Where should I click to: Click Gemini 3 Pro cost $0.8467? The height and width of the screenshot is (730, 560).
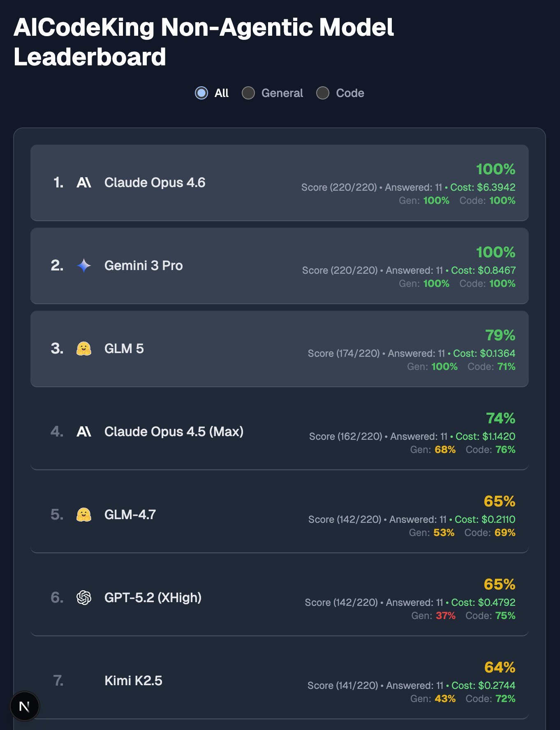coord(483,270)
